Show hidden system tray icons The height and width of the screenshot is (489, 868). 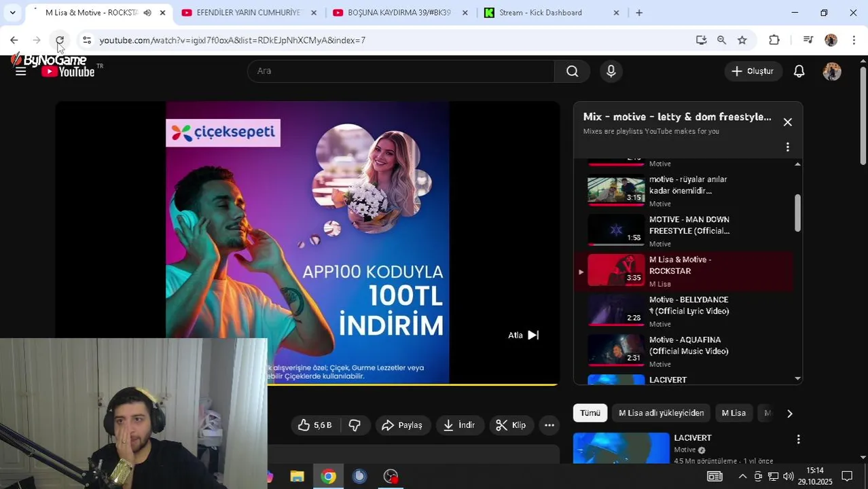click(742, 476)
